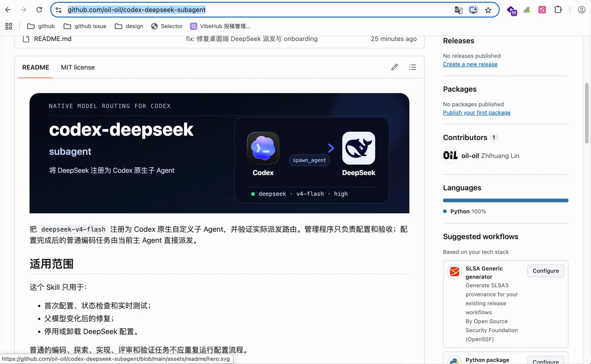Click the Python language bar

[505, 200]
